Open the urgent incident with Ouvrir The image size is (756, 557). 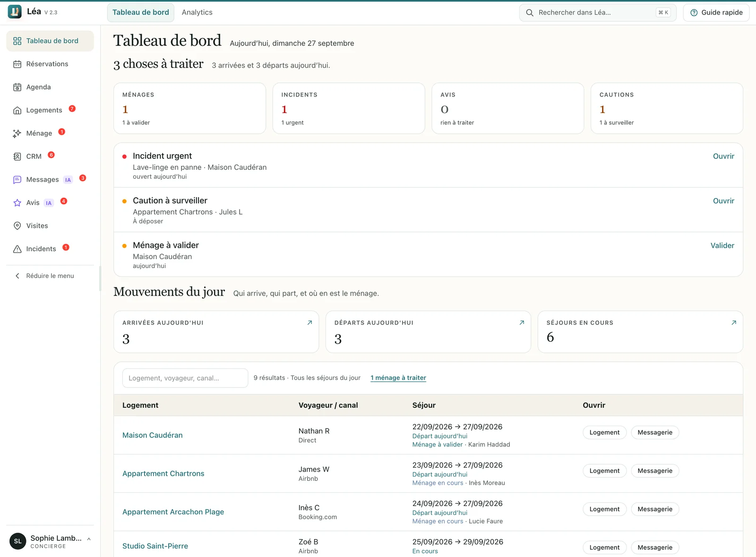click(723, 157)
